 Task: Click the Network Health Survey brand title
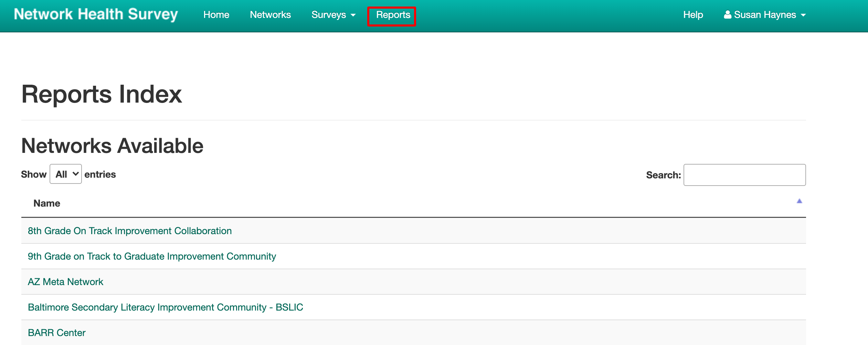pyautogui.click(x=96, y=14)
